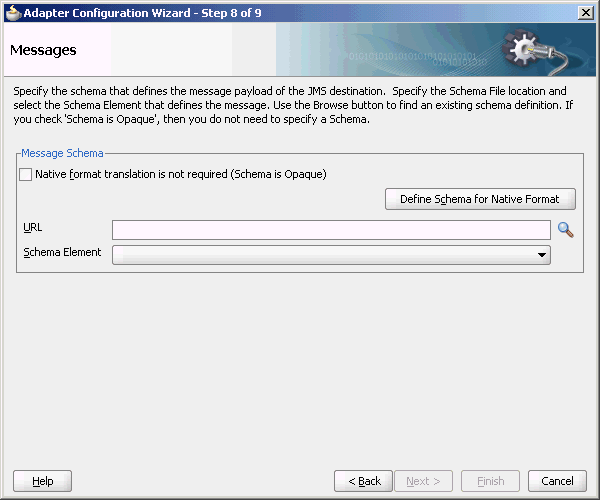Viewport: 600px width, 500px height.
Task: Click the greyed-out Finish button
Action: (491, 481)
